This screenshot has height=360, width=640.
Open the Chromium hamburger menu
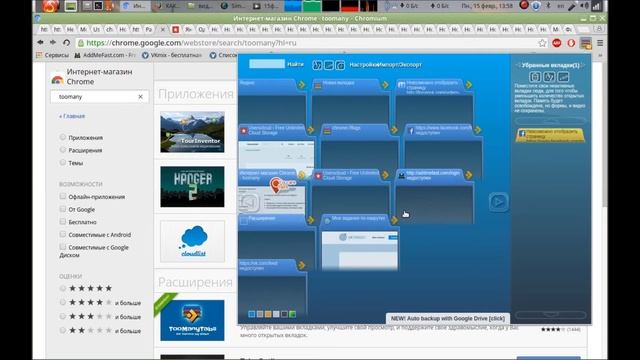tap(600, 43)
